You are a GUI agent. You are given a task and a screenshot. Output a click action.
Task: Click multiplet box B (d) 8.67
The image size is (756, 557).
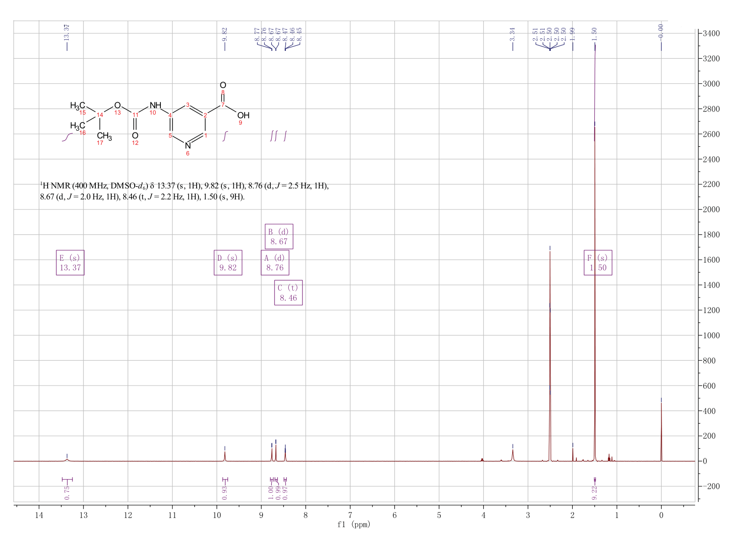(279, 237)
